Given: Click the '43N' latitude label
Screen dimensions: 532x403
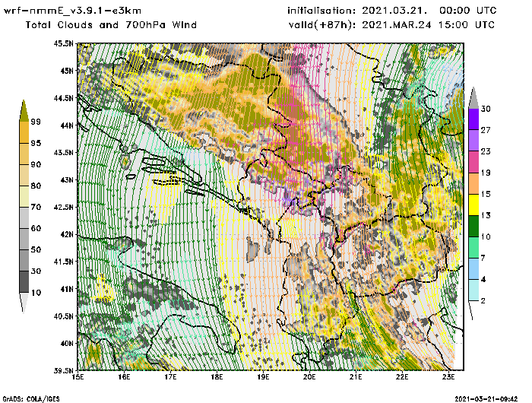Looking at the screenshot, I should coord(67,179).
